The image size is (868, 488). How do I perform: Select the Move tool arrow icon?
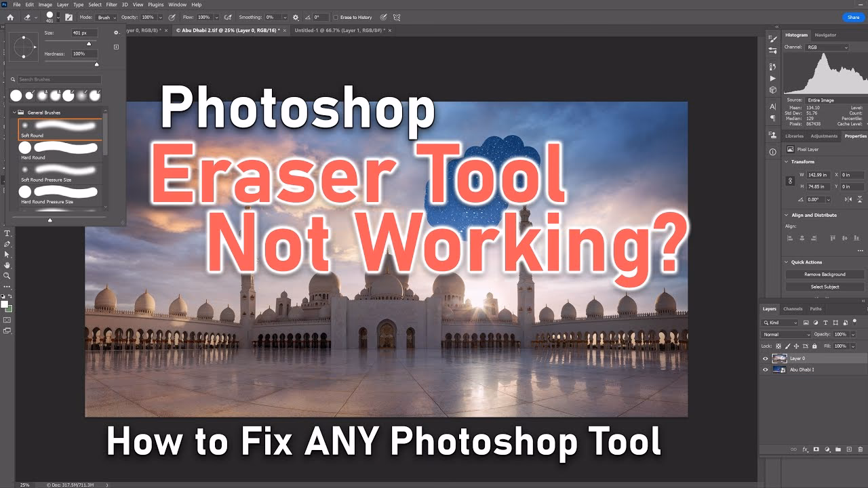[x=7, y=253]
